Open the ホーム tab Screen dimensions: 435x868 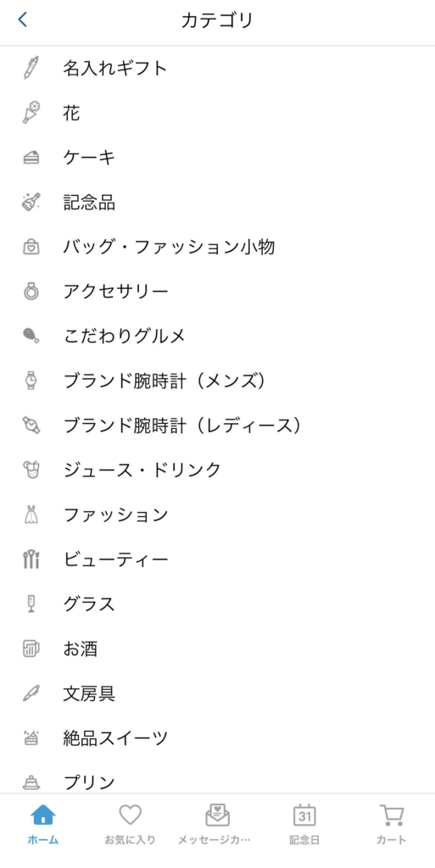43,824
